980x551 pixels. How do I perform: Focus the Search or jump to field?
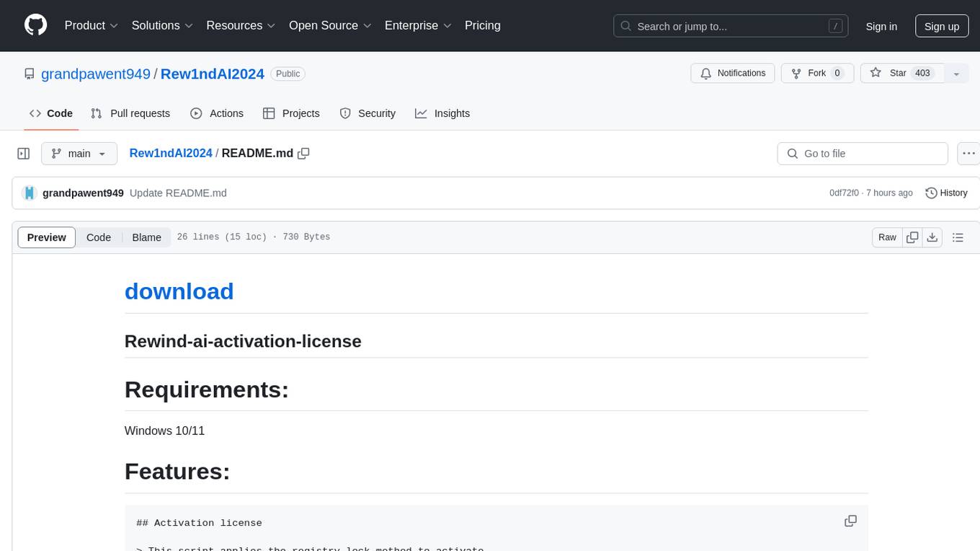tap(731, 26)
